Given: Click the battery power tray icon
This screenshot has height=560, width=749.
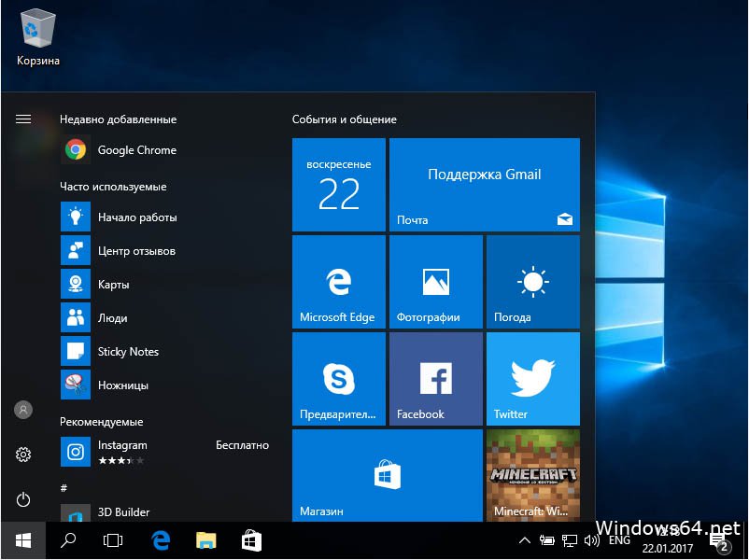Looking at the screenshot, I should (547, 540).
